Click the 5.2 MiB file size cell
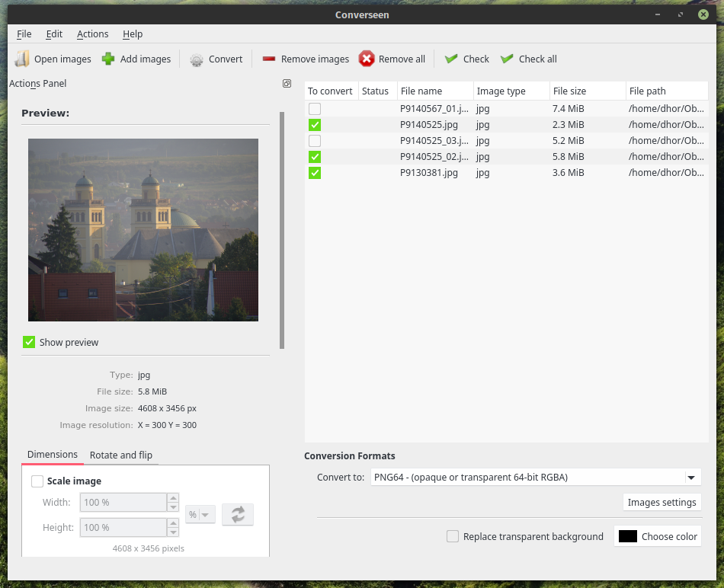This screenshot has width=724, height=588. (x=588, y=141)
